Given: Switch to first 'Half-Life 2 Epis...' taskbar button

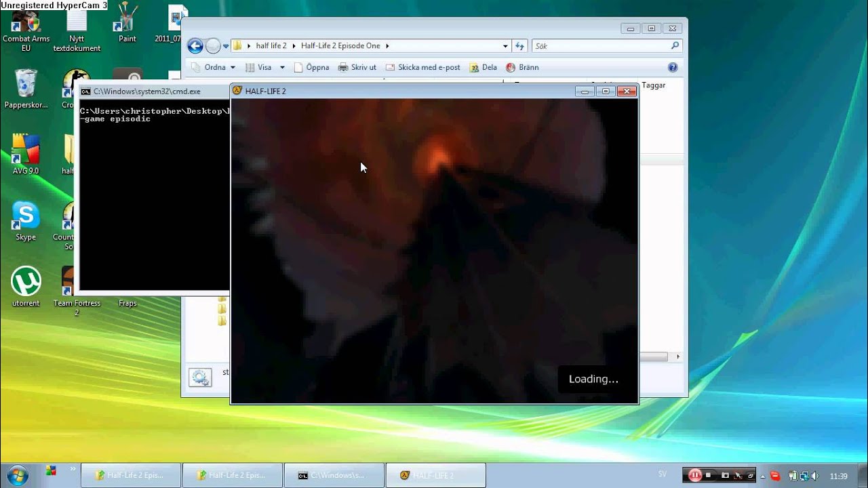Looking at the screenshot, I should pyautogui.click(x=131, y=475).
